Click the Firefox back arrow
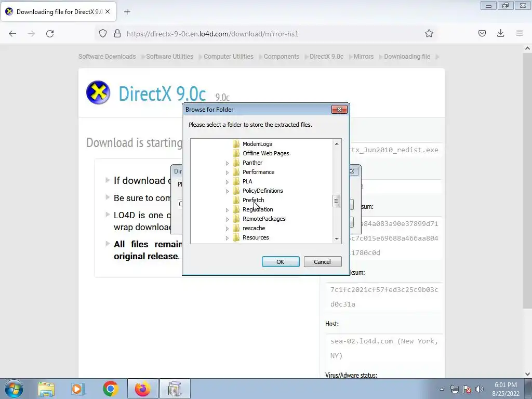Viewport: 532px width, 399px height. 12,34
